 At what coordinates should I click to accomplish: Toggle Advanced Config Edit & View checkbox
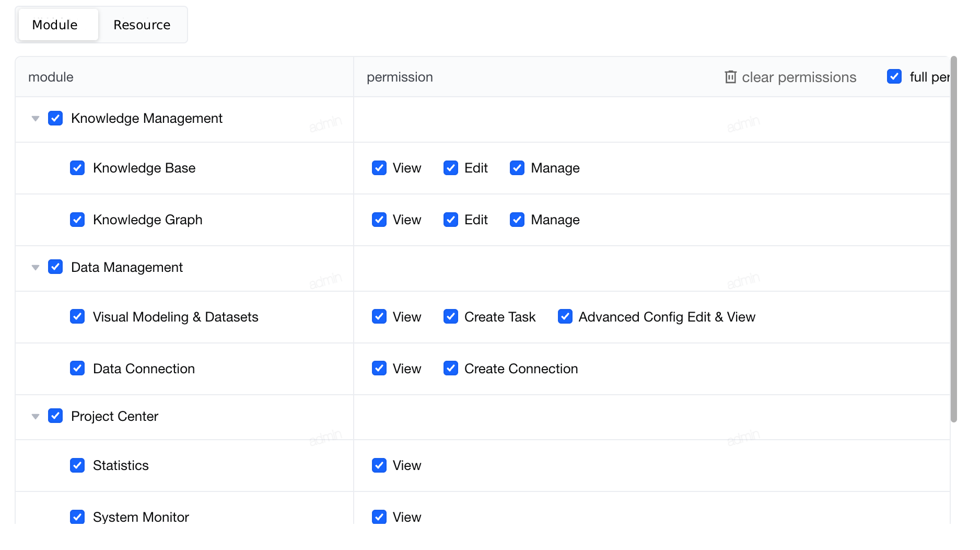565,316
